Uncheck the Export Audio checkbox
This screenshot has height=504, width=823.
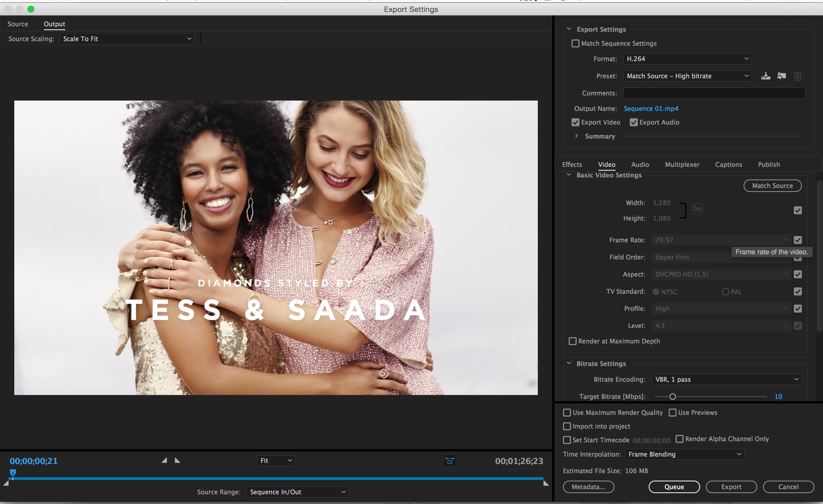point(634,123)
